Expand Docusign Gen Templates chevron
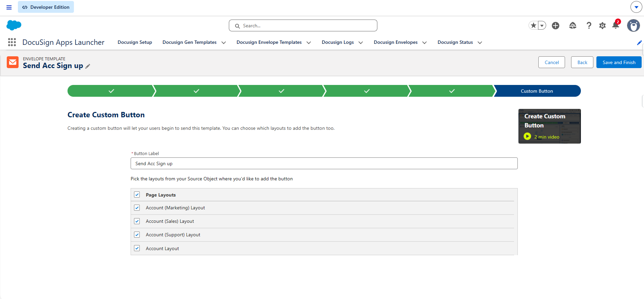 (x=223, y=42)
